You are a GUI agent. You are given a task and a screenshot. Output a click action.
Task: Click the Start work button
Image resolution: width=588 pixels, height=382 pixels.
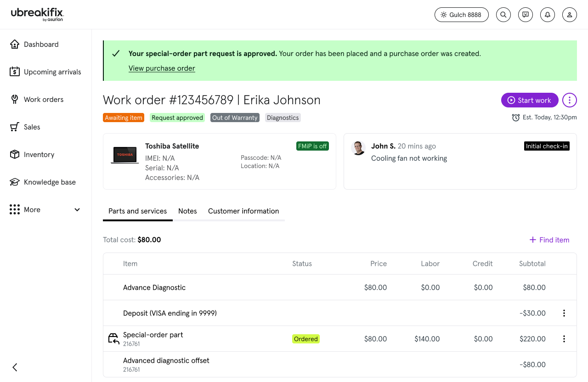click(x=530, y=100)
